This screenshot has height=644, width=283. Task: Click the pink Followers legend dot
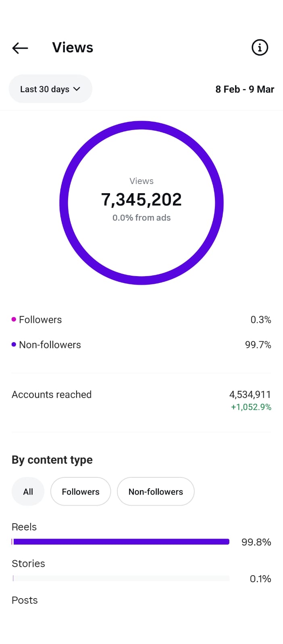point(14,319)
